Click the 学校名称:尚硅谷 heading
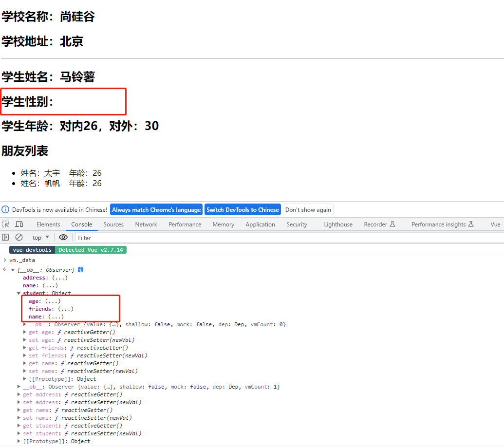The height and width of the screenshot is (448, 504). [48, 17]
